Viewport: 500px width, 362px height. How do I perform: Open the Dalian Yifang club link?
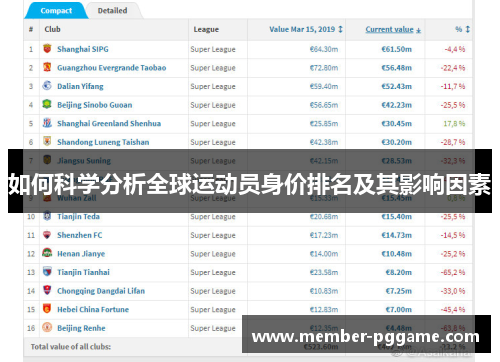(80, 87)
